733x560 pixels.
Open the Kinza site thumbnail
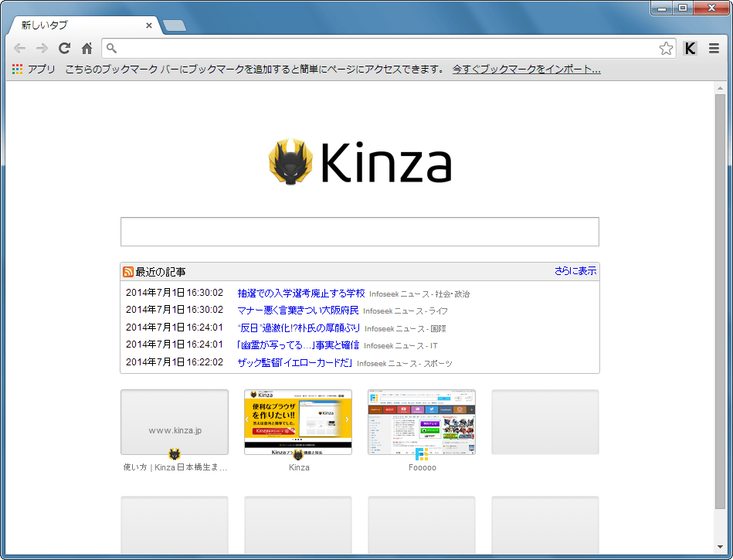(x=298, y=422)
